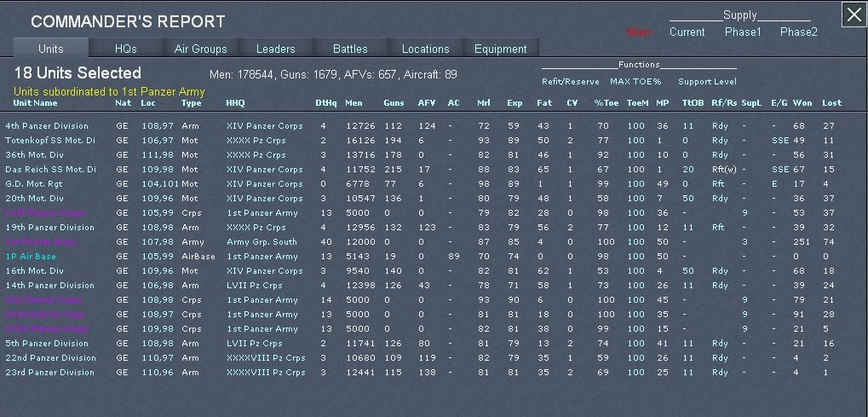
Task: Click the Refit/Reserve function
Action: [x=570, y=82]
